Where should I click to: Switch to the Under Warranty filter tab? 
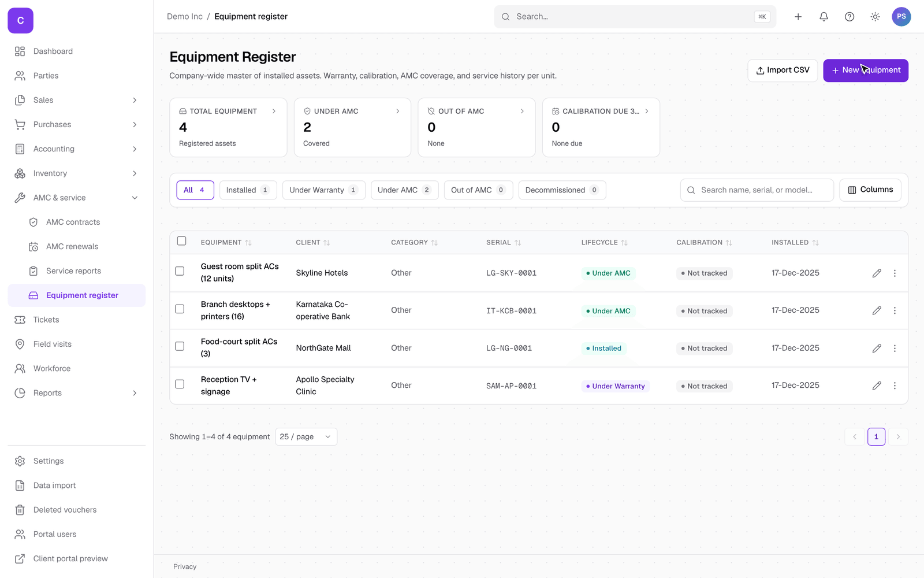[323, 190]
